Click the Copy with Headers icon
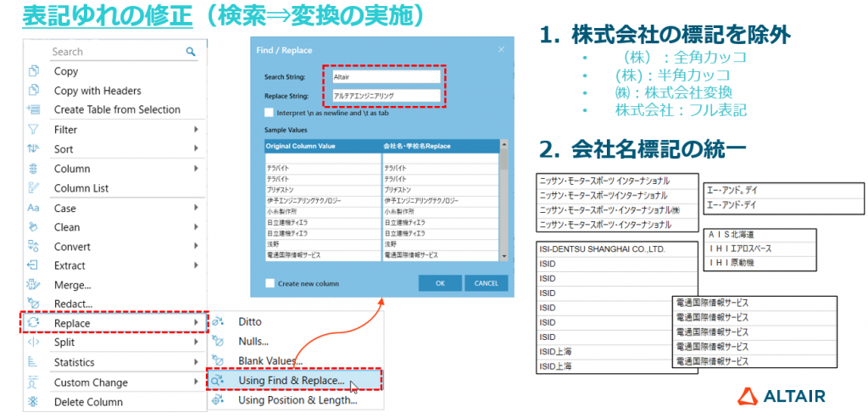 pos(33,90)
